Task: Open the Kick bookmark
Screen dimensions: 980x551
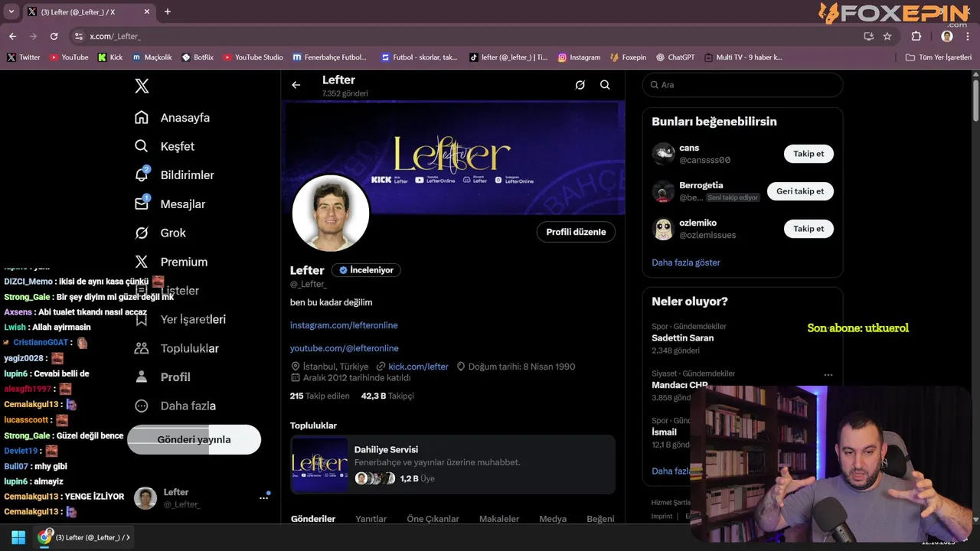Action: coord(110,57)
